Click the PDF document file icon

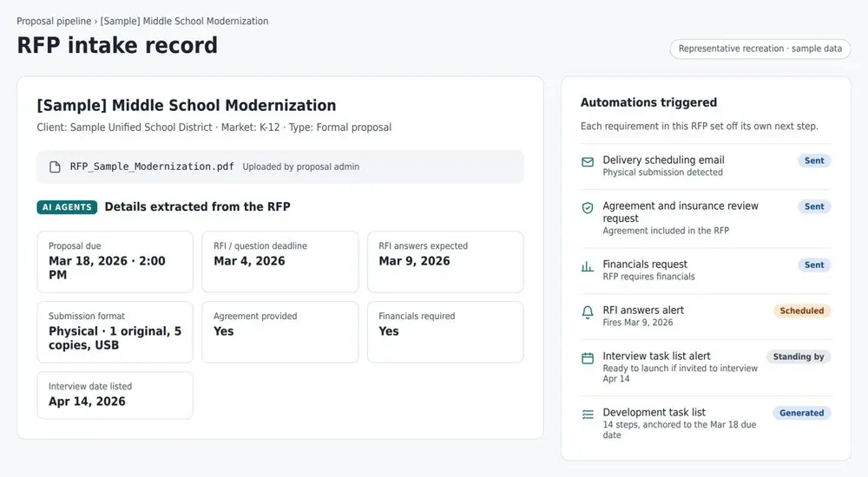55,167
